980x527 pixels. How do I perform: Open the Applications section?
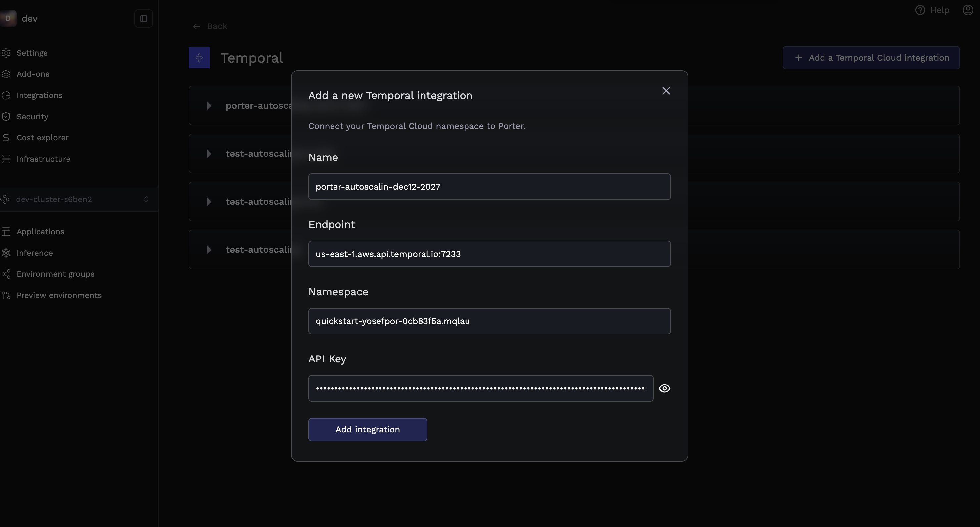pyautogui.click(x=6, y=231)
